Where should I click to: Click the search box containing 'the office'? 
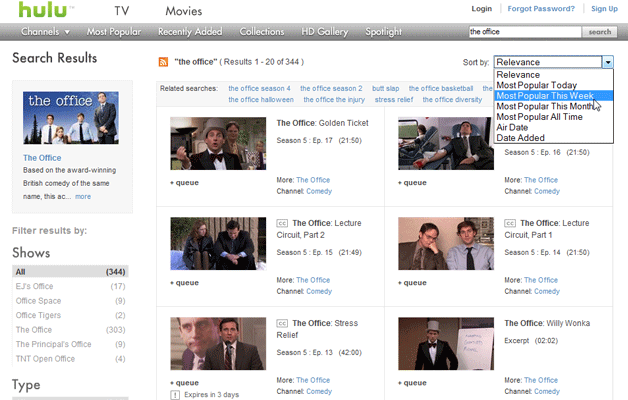(525, 32)
